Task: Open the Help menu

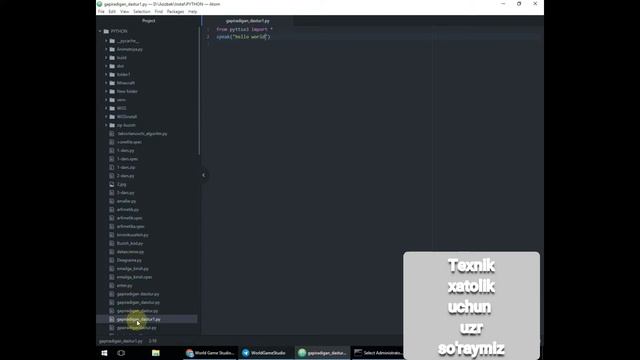Action: click(x=192, y=12)
